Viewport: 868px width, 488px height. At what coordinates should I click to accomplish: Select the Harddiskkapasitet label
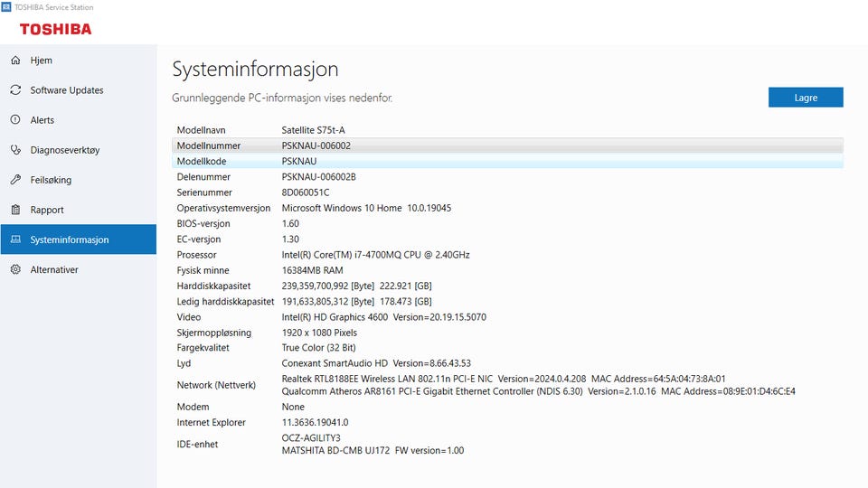click(x=213, y=286)
